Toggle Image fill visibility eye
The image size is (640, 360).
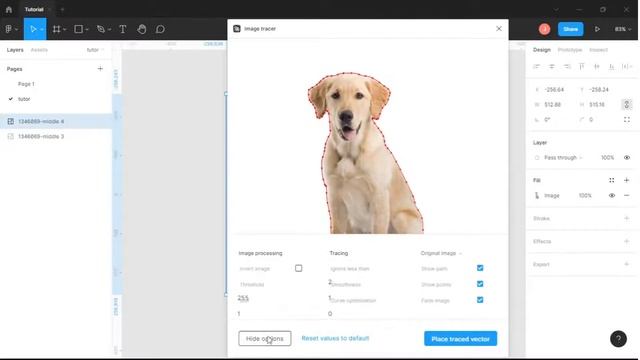(611, 196)
